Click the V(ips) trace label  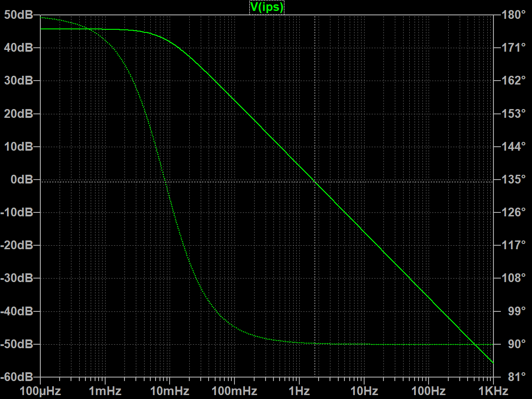(x=267, y=7)
